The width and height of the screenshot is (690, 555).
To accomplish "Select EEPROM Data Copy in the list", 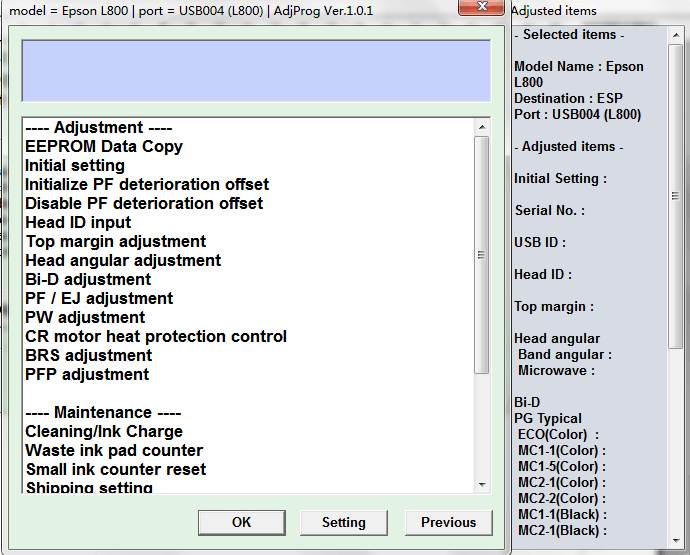I will [x=104, y=147].
